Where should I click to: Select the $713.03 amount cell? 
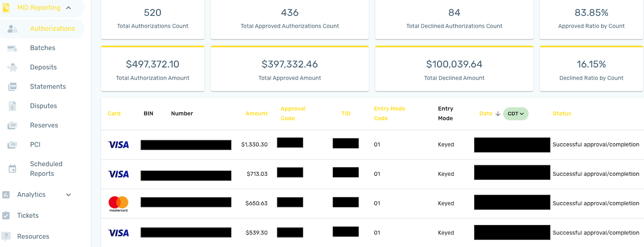pyautogui.click(x=257, y=174)
